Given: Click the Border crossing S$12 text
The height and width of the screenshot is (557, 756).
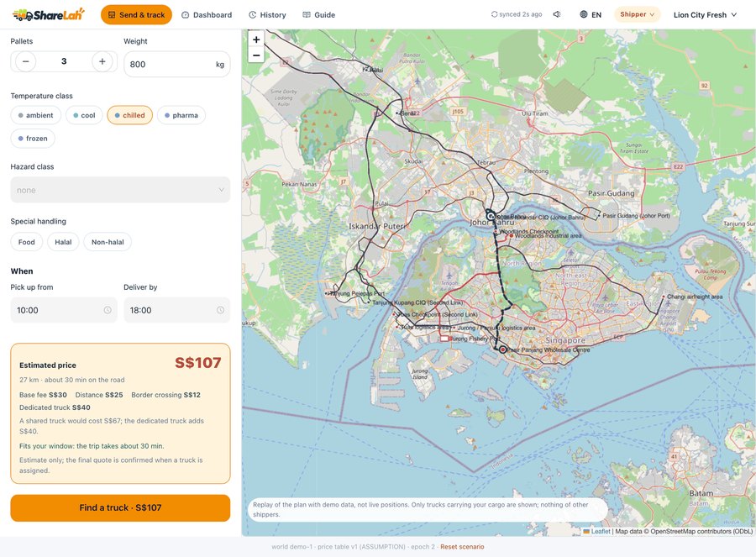Looking at the screenshot, I should [x=165, y=395].
